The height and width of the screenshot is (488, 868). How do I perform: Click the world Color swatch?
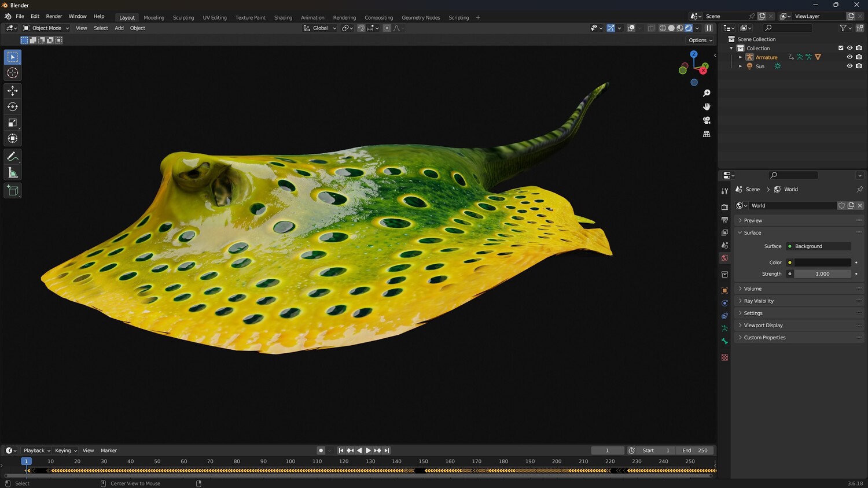point(822,263)
